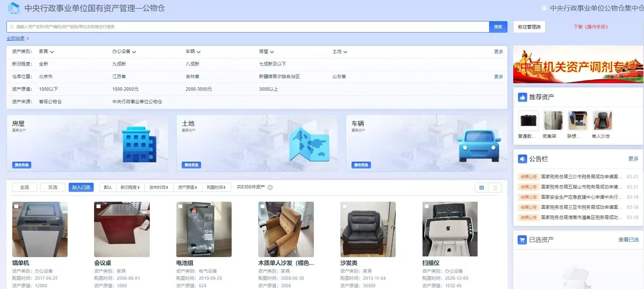Click the grid view icon
The width and height of the screenshot is (644, 289).
[x=481, y=187]
